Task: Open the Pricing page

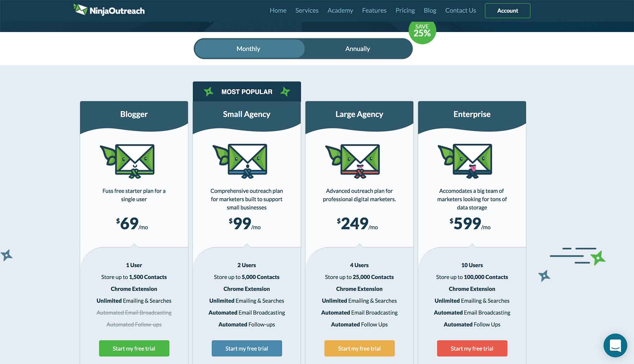Action: pyautogui.click(x=405, y=11)
